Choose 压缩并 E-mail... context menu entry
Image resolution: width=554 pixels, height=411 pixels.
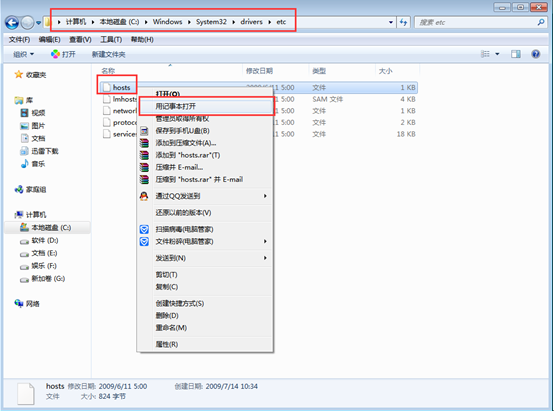point(205,167)
